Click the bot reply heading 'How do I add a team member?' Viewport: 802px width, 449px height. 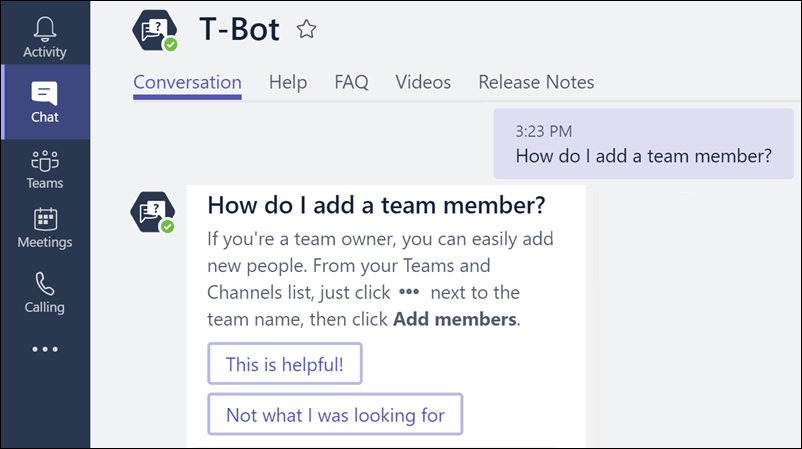(x=376, y=206)
